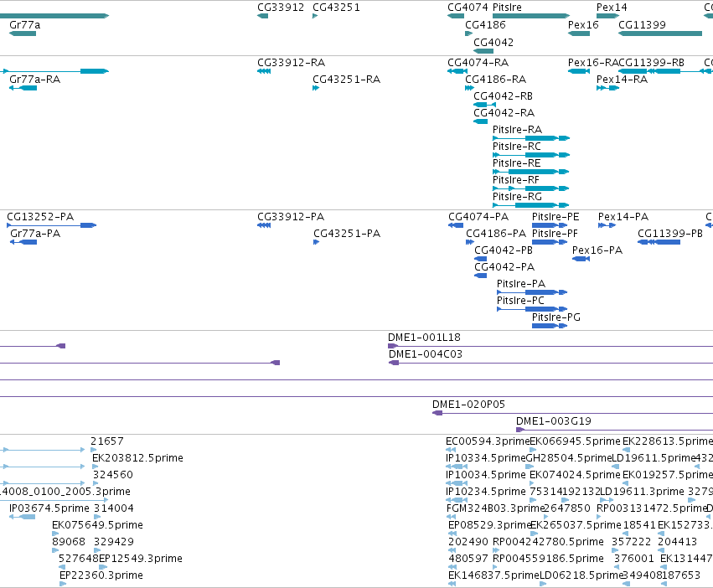Click BAC clone DME1-020P05
713x588 pixels.
pos(572,413)
